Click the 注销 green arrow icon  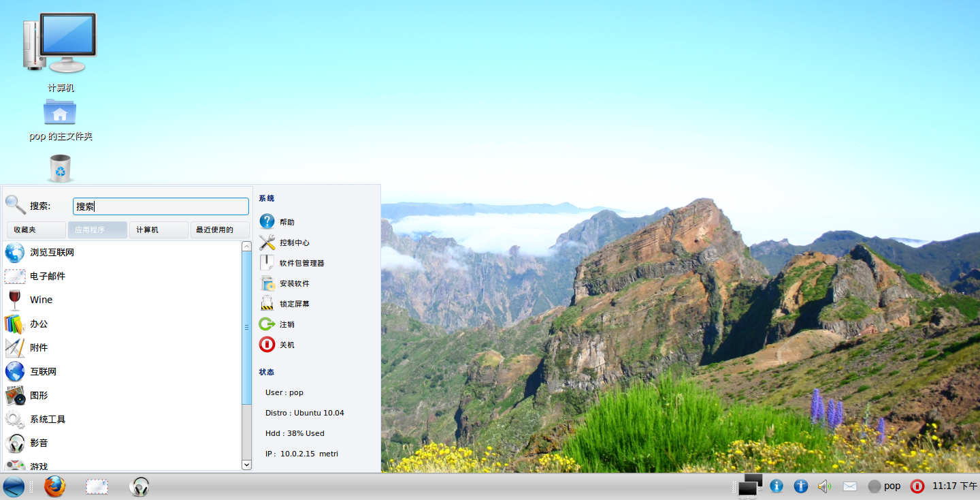267,324
